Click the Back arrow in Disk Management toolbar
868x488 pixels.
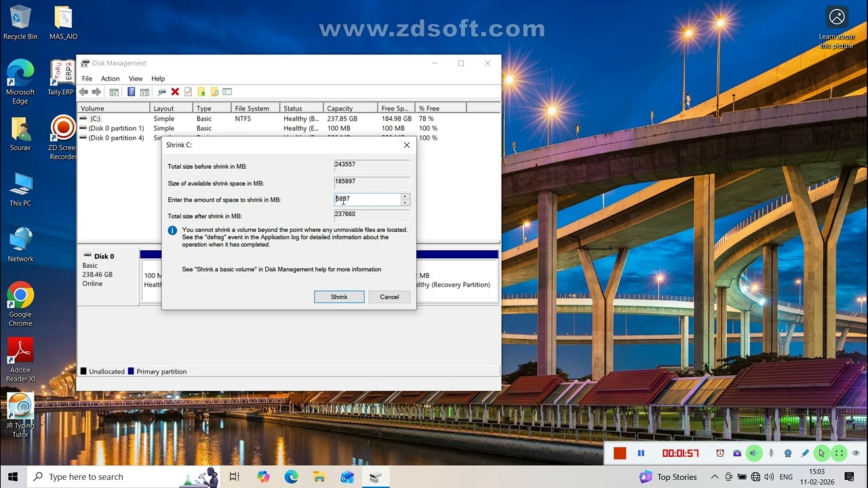(x=83, y=91)
